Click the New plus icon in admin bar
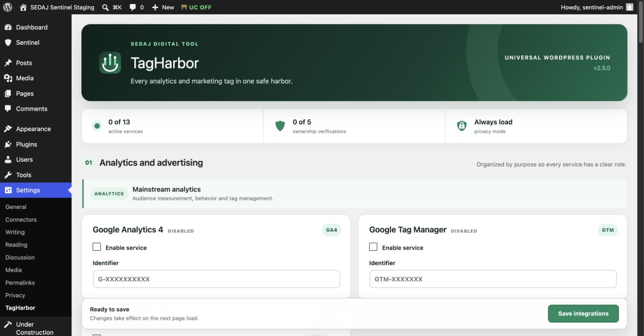The width and height of the screenshot is (644, 336). (155, 7)
